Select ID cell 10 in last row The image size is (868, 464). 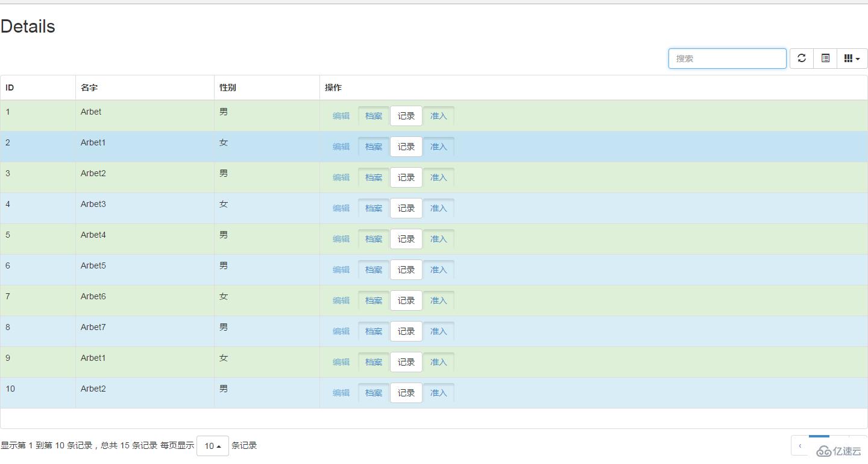38,393
